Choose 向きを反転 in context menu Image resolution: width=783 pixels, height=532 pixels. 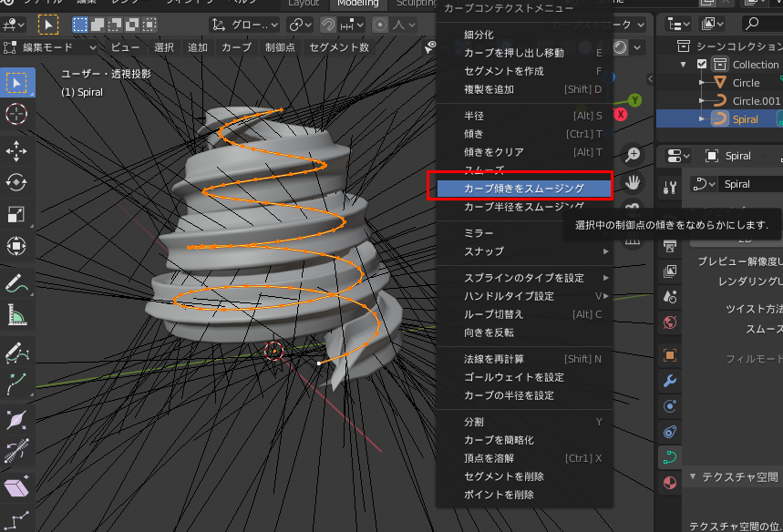524,332
